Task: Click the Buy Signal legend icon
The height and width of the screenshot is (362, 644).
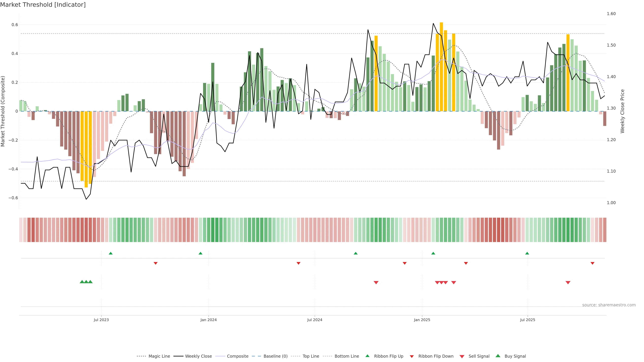Action: [498, 356]
